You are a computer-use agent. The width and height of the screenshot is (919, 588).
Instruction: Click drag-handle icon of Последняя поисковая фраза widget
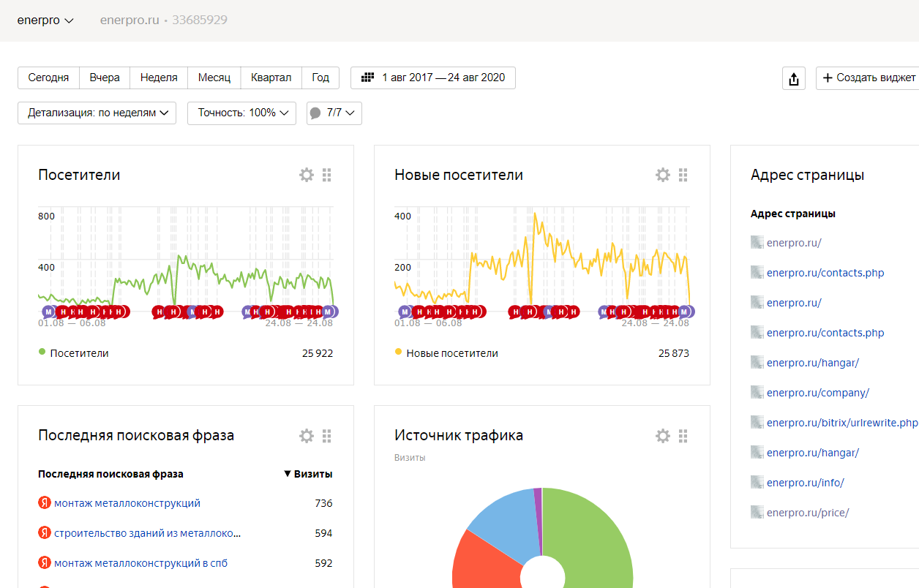coord(327,436)
